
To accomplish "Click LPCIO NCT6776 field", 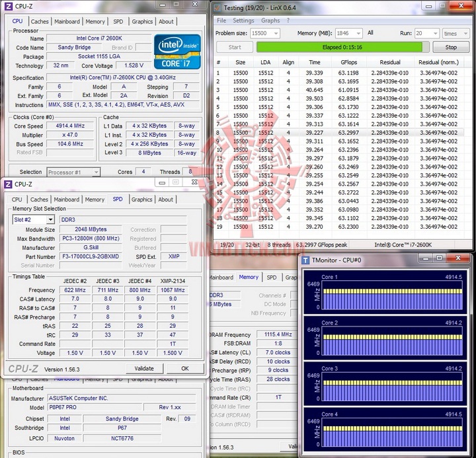I will pos(122,438).
